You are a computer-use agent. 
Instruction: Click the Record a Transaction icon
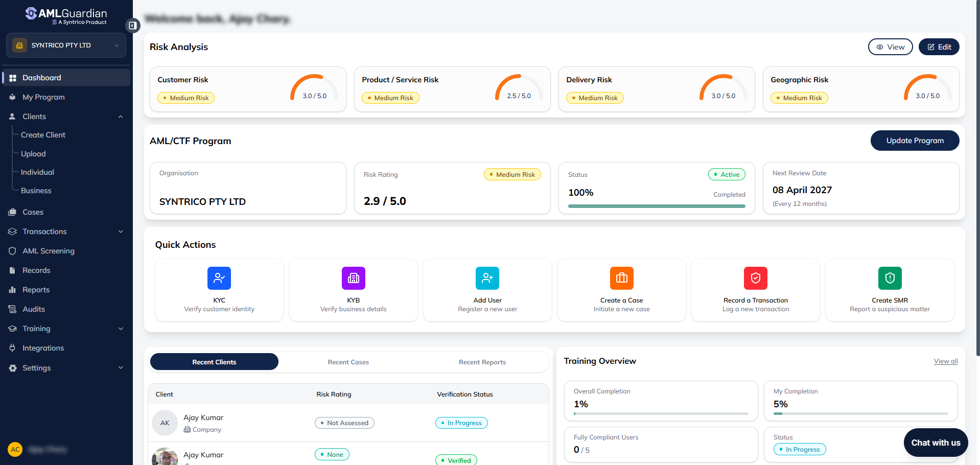point(756,278)
